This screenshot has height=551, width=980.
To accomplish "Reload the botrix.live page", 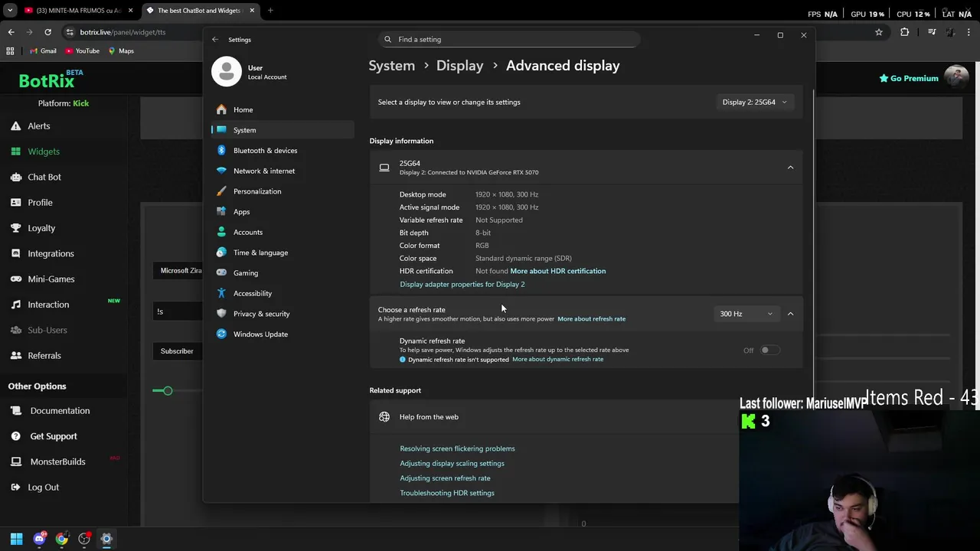I will [47, 32].
